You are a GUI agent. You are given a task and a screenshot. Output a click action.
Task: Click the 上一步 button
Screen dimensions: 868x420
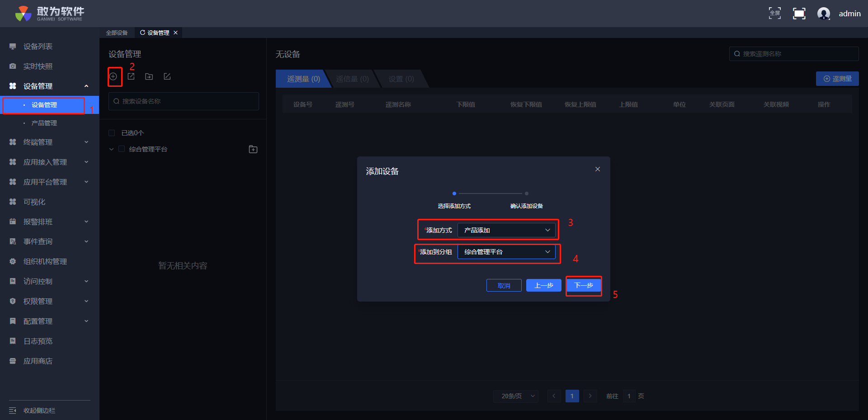tap(543, 285)
